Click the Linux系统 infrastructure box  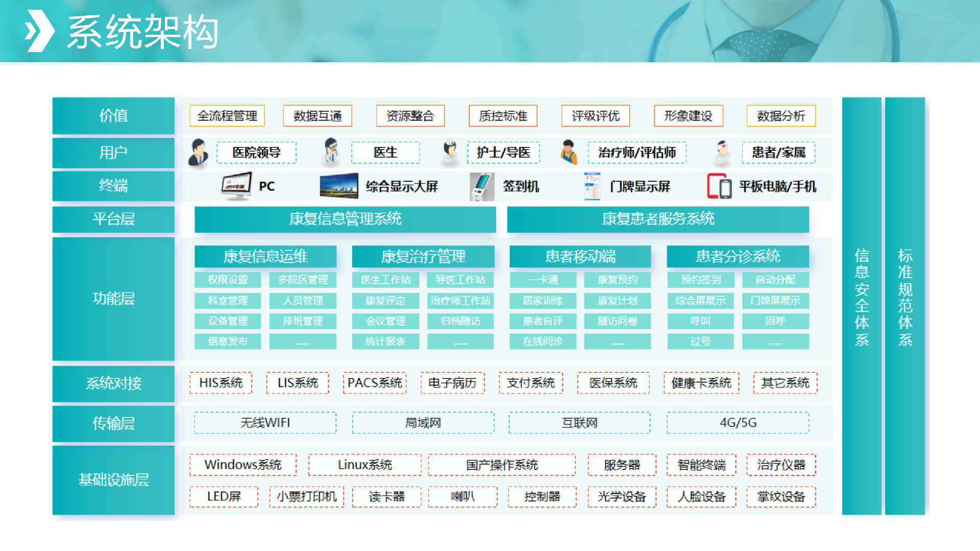point(365,465)
